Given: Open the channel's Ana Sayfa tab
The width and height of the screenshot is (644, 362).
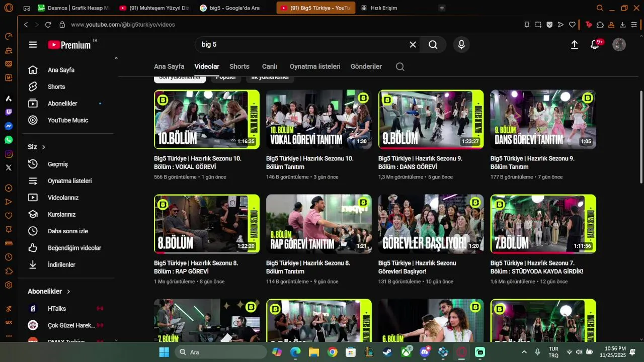Looking at the screenshot, I should [169, 67].
